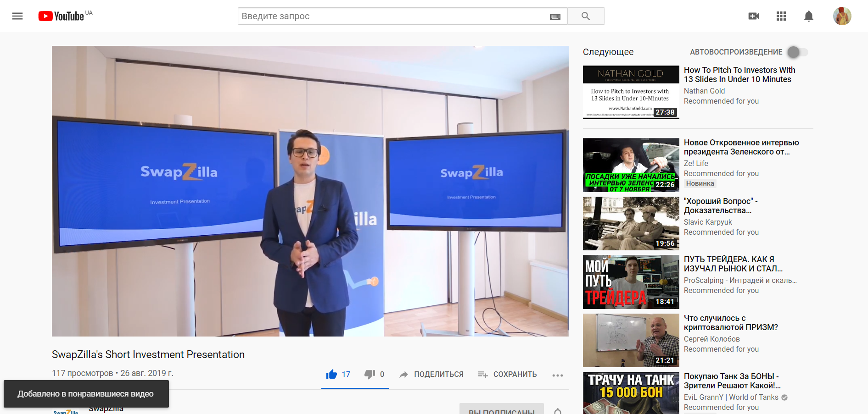Open ПРИЗМ cryptocurrency video thumbnail
The height and width of the screenshot is (414, 868).
click(631, 340)
